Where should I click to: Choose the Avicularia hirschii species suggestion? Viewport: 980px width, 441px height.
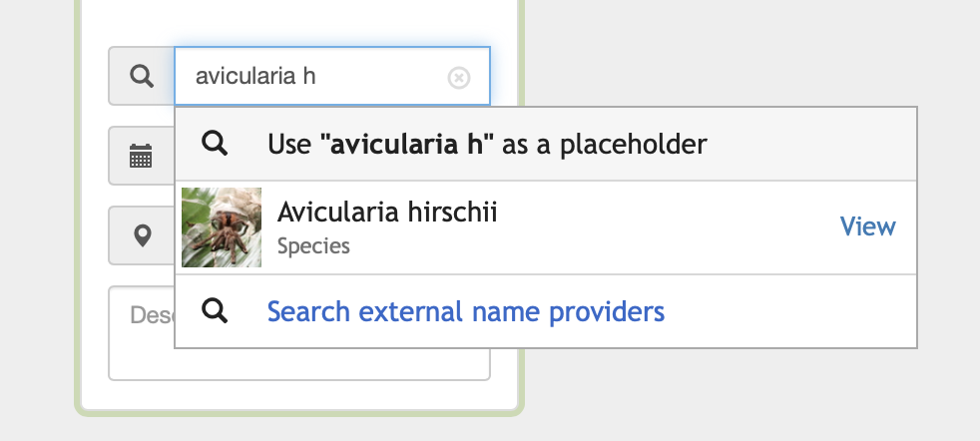(x=387, y=212)
